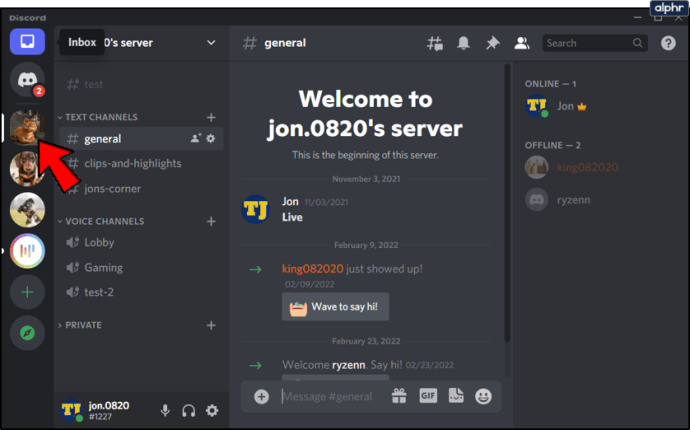Image resolution: width=690 pixels, height=430 pixels.
Task: Open the emoji picker
Action: click(x=483, y=396)
